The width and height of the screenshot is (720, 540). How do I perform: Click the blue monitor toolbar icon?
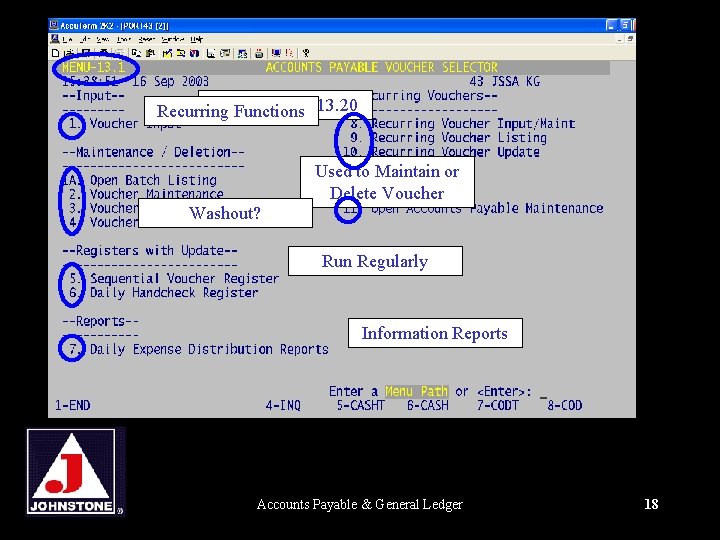click(x=276, y=53)
